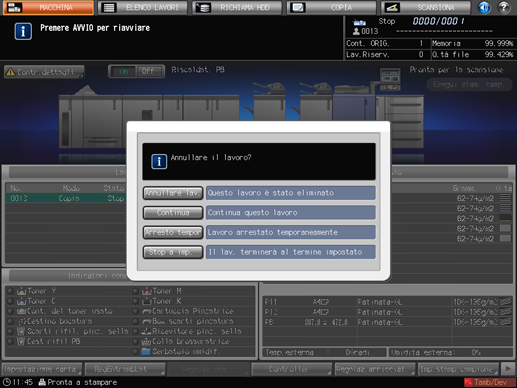Screen dimensions: 517x388
Task: Click the Q.tà file 99.429% value
Action: 499,55
